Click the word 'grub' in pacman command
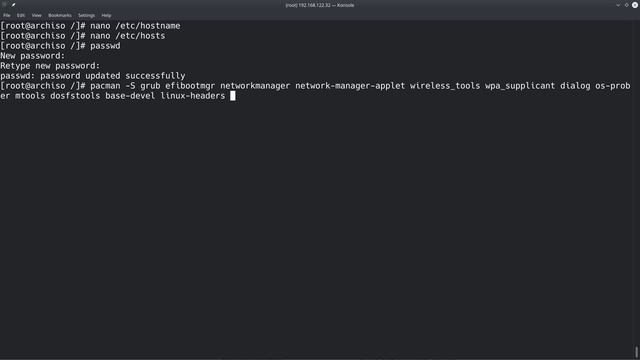 [x=150, y=86]
